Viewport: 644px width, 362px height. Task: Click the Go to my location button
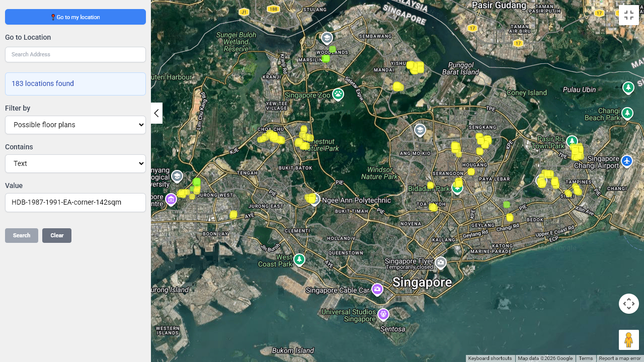click(75, 17)
